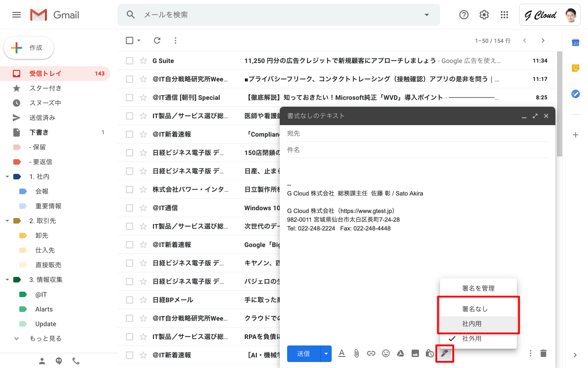The width and height of the screenshot is (588, 368).
Task: Click the 宛先 recipient field
Action: [x=417, y=133]
